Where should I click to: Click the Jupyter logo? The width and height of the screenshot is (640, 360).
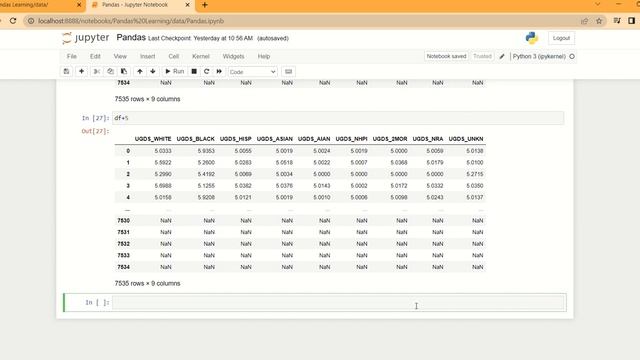86,38
